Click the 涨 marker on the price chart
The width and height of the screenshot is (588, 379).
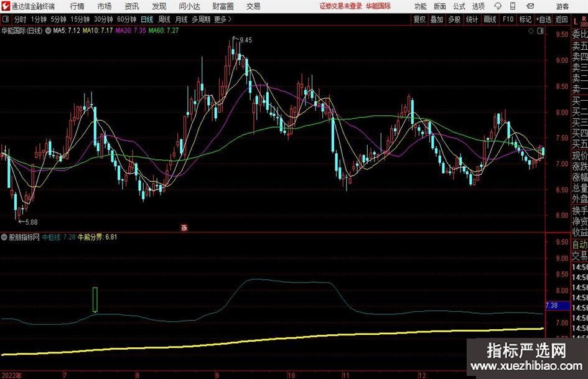184,227
